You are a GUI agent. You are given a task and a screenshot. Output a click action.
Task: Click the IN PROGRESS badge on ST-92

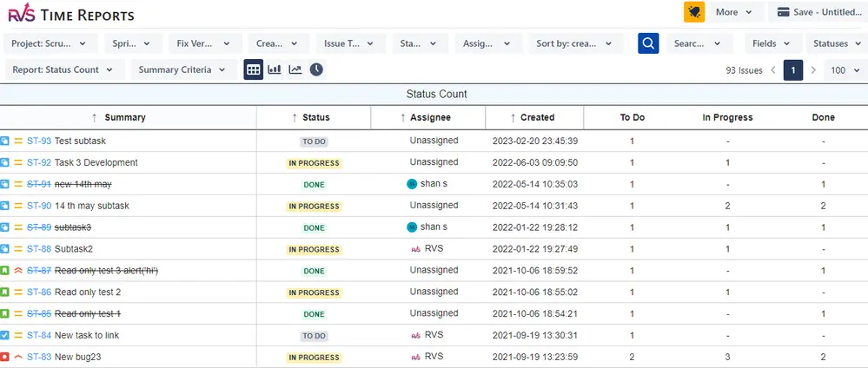314,163
